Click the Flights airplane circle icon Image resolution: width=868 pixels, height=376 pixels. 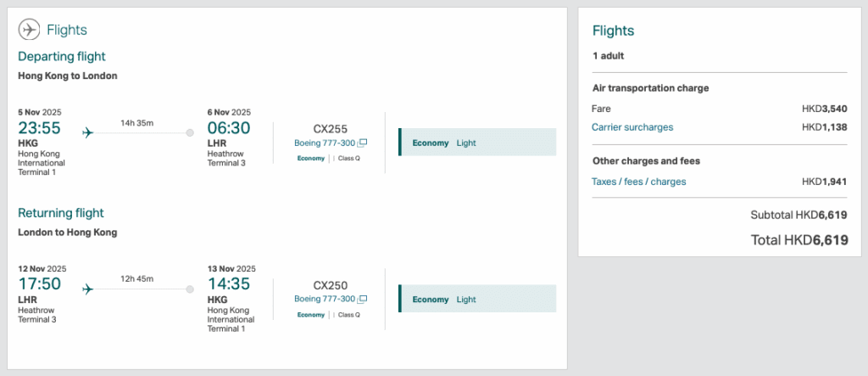[x=30, y=30]
